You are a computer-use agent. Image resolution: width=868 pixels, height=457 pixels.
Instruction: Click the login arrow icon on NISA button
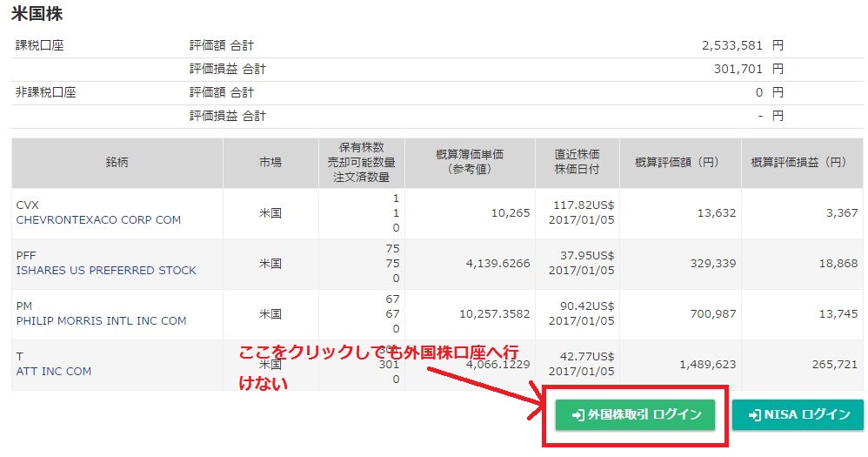click(x=755, y=415)
